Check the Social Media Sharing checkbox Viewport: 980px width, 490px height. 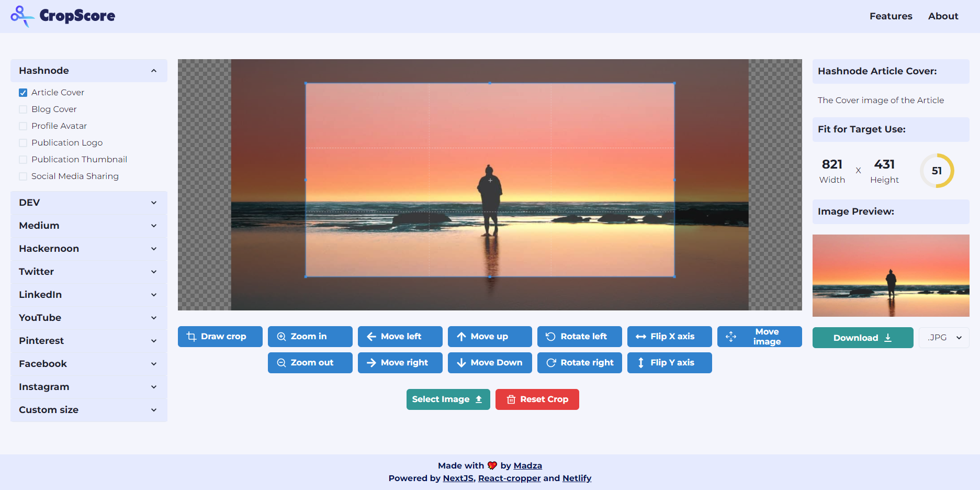tap(23, 176)
